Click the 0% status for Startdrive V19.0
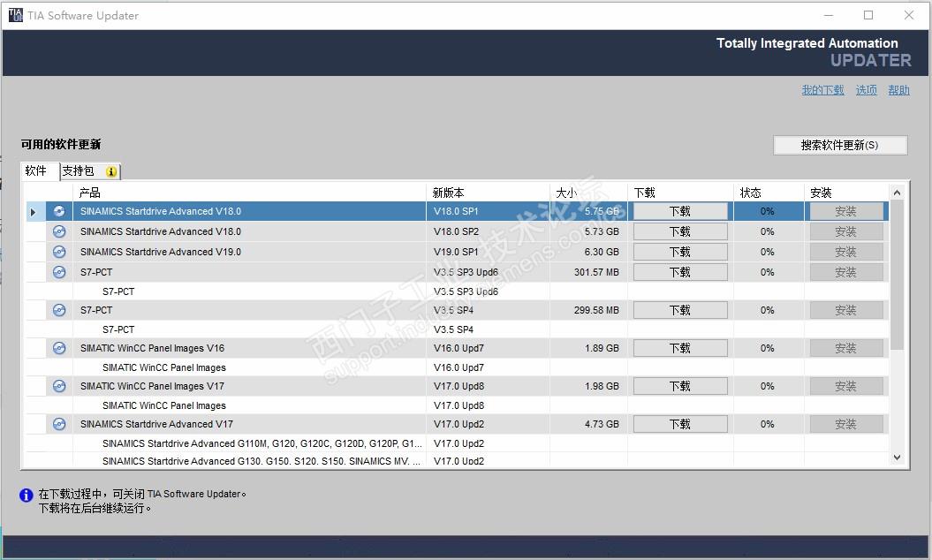Image resolution: width=932 pixels, height=560 pixels. [x=768, y=252]
